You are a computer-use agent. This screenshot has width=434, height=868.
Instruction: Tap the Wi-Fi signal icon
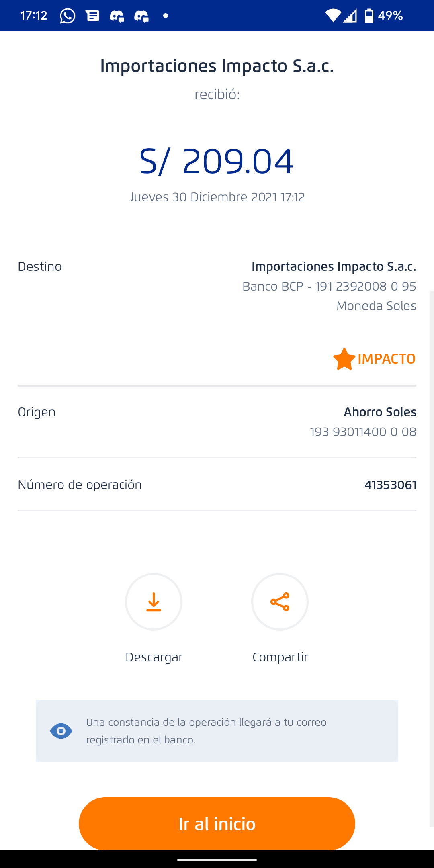pos(333,16)
